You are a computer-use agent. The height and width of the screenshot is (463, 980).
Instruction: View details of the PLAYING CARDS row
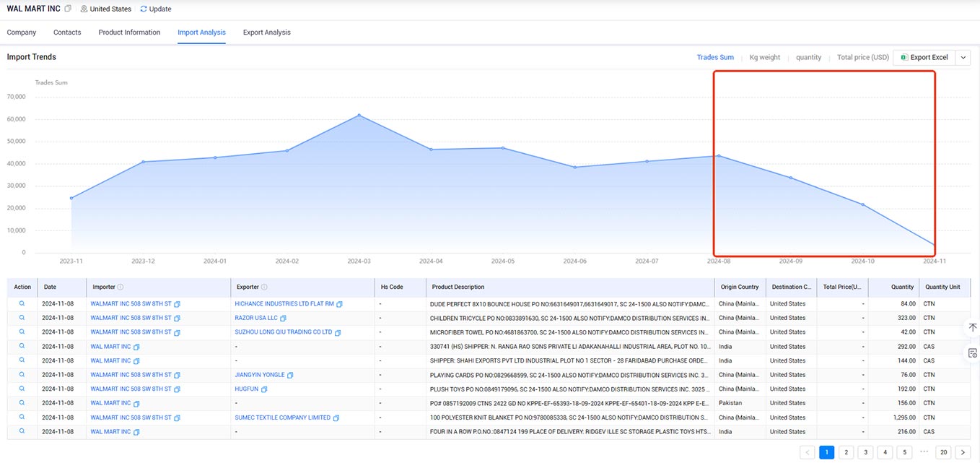22,375
